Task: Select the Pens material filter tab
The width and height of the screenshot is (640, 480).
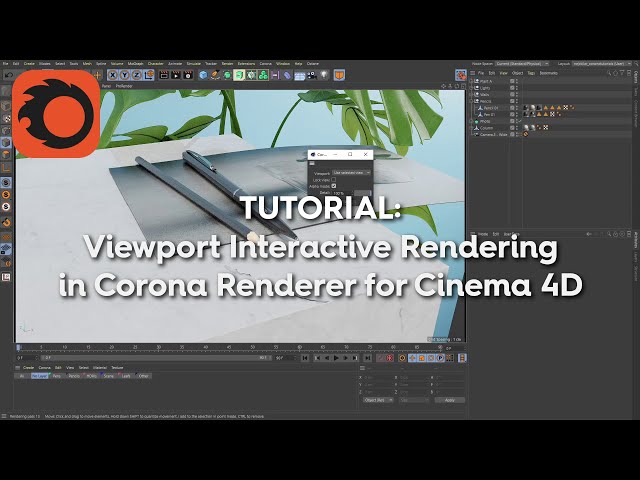Action: [57, 376]
